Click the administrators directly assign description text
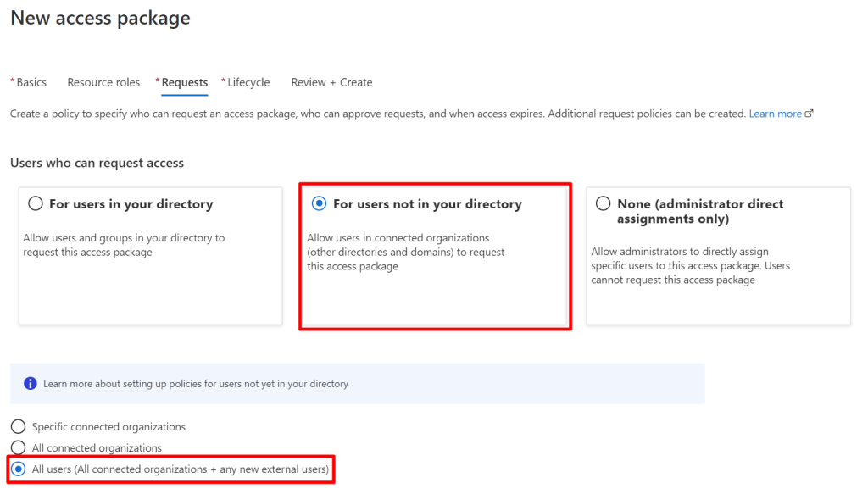Viewport: 868px width, 494px height. (690, 265)
